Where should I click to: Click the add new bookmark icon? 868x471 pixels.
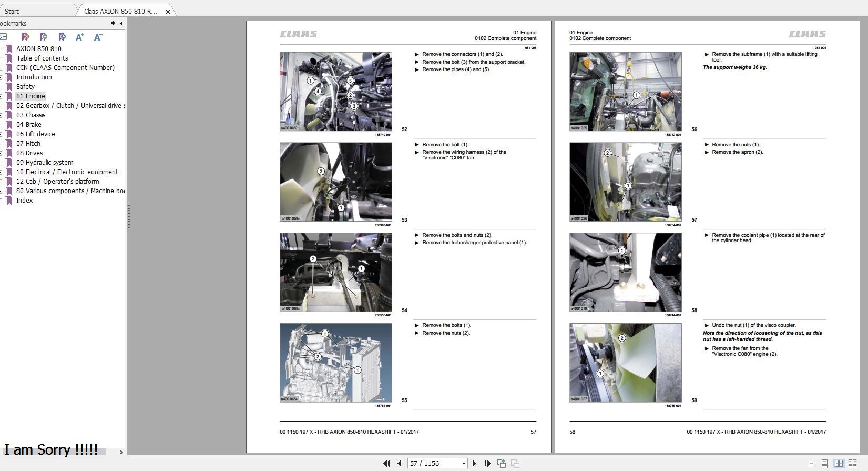pos(44,37)
